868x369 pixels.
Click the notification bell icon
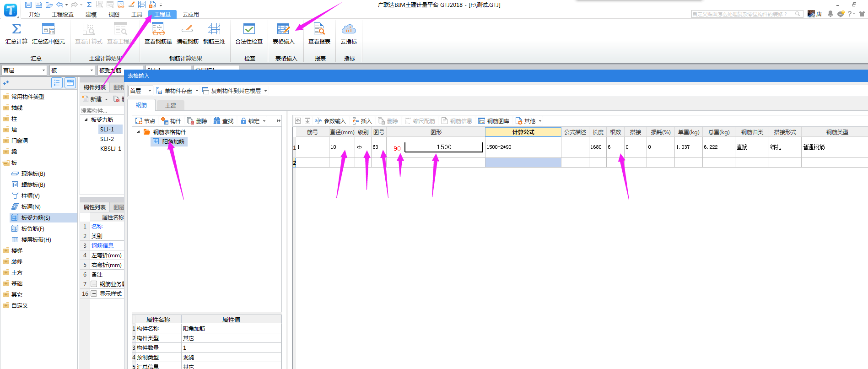830,14
